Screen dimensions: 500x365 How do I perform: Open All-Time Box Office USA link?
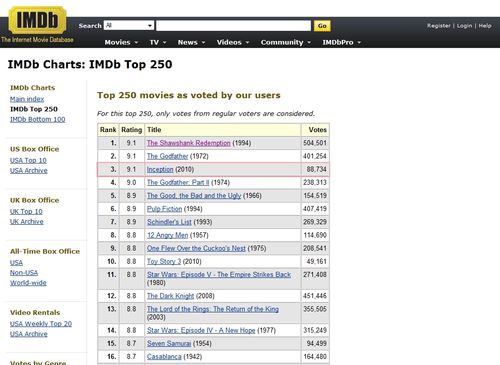click(x=16, y=262)
